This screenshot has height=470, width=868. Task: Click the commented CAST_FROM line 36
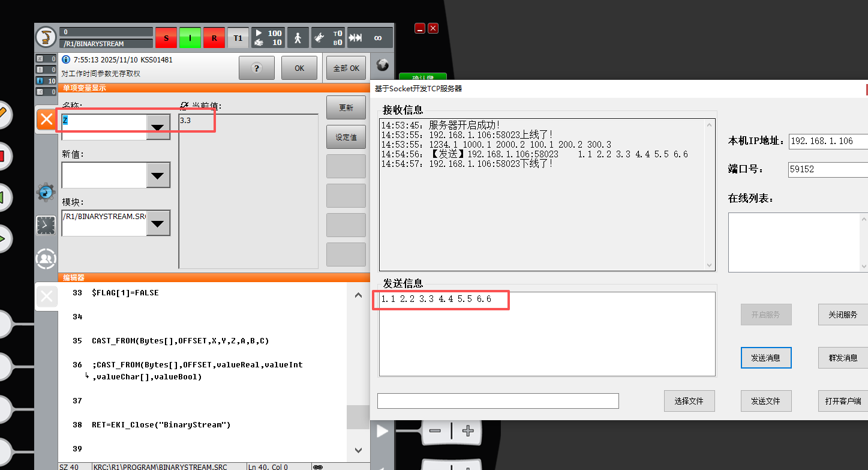click(x=197, y=371)
